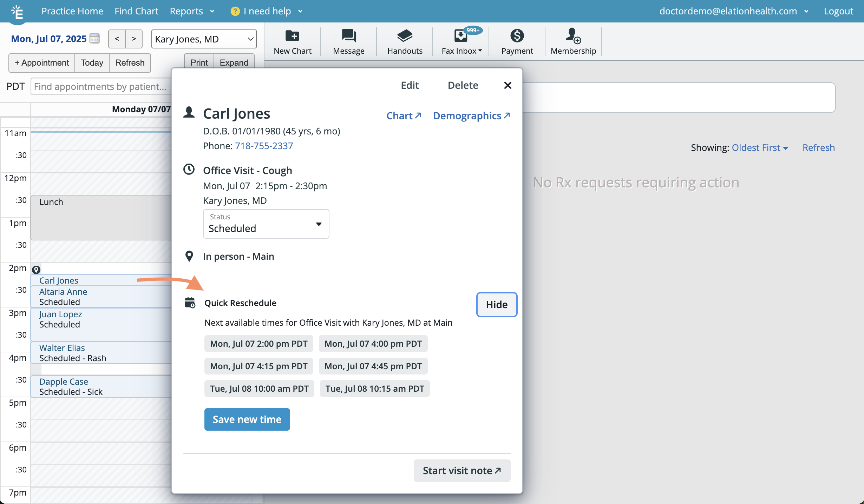Click the New Chart icon
Viewport: 864px width, 504px height.
coord(292,36)
